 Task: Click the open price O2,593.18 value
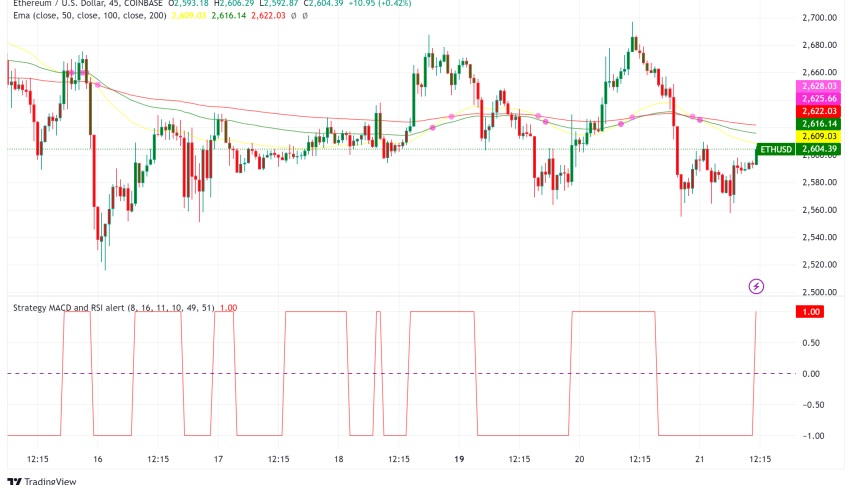[188, 3]
